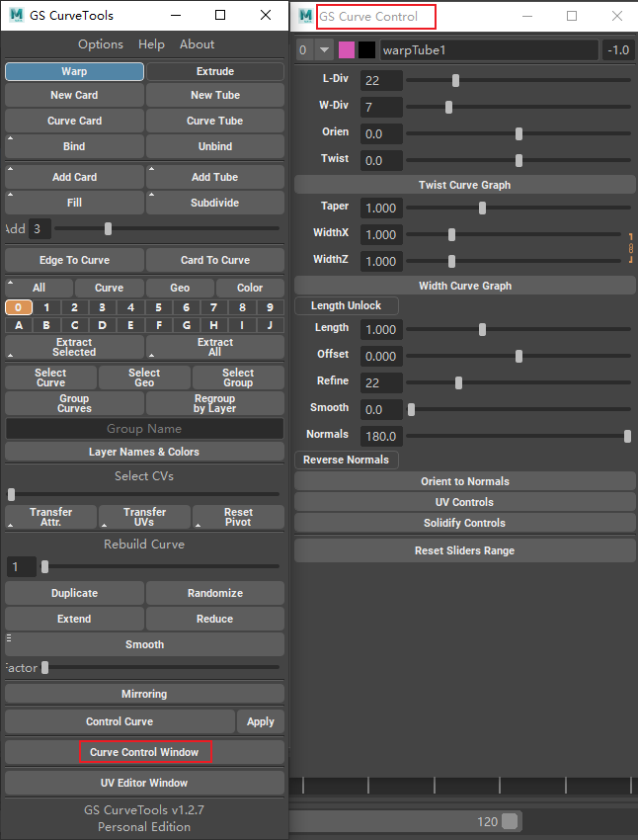The image size is (638, 840).
Task: Open the Curve Control Window
Action: [x=144, y=752]
